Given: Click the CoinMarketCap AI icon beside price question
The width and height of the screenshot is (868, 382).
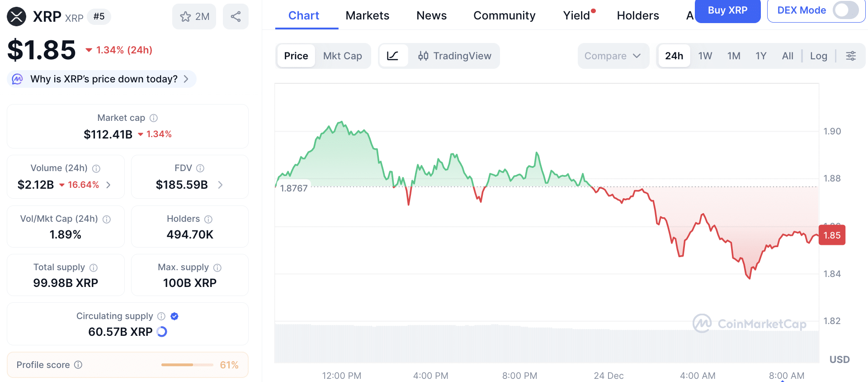Looking at the screenshot, I should coord(17,79).
